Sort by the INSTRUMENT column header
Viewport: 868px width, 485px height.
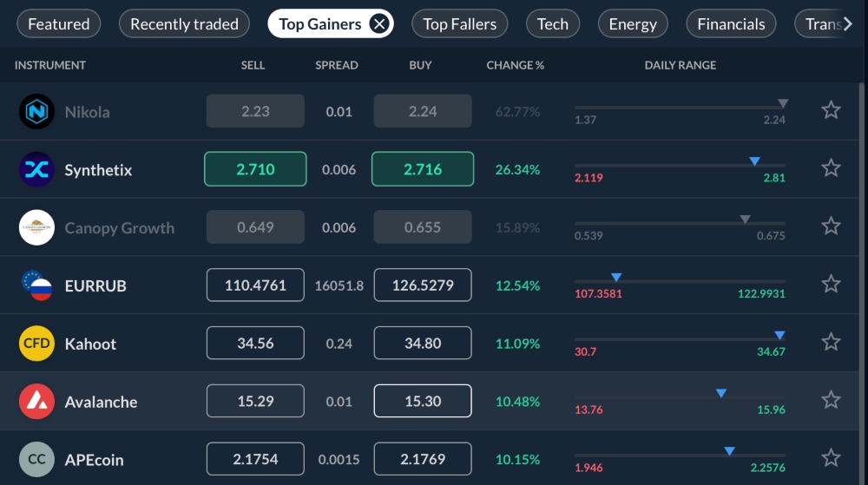click(49, 65)
